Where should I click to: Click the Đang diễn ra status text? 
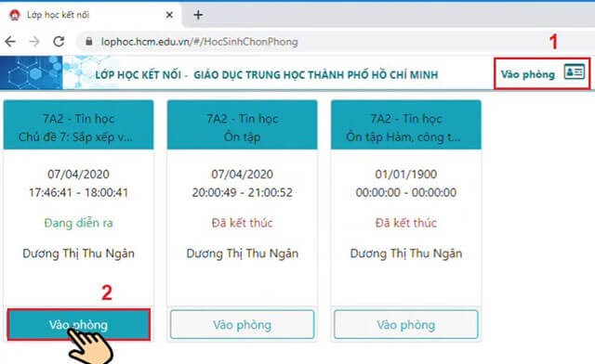[x=78, y=223]
